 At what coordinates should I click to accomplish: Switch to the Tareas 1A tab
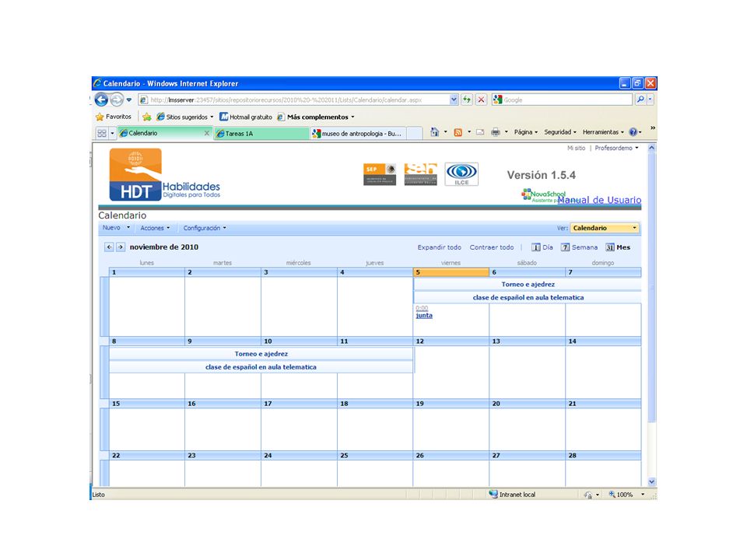261,133
